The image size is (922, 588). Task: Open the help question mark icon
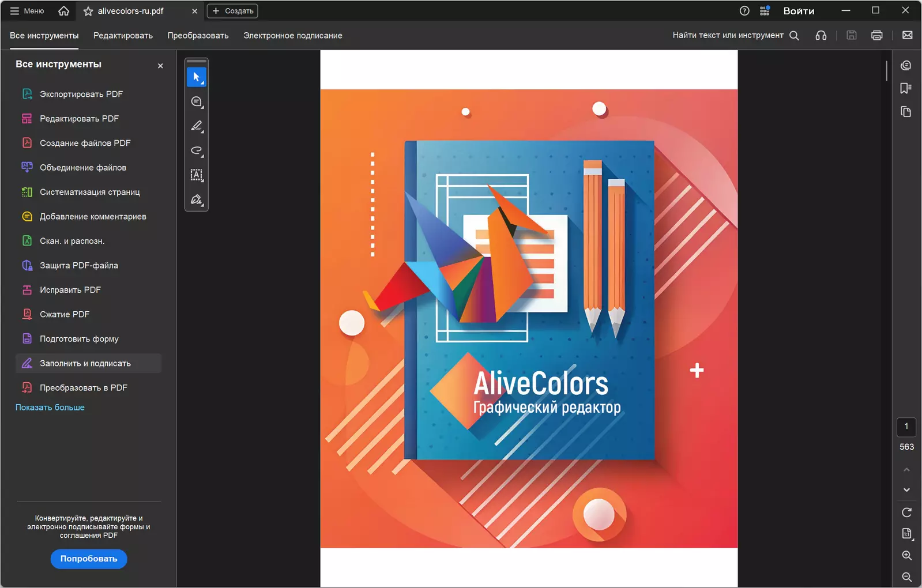[744, 11]
